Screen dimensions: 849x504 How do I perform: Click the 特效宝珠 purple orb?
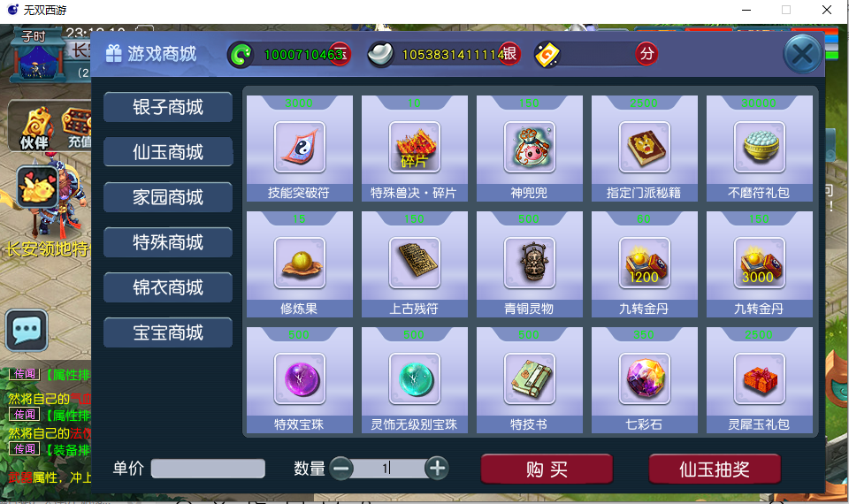pos(300,378)
